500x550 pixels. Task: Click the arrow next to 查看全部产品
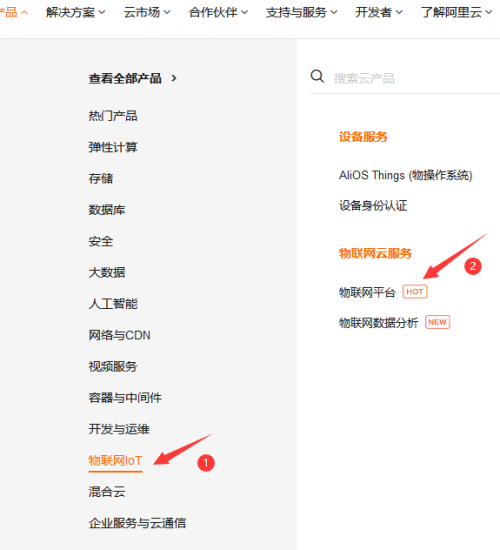pos(174,78)
